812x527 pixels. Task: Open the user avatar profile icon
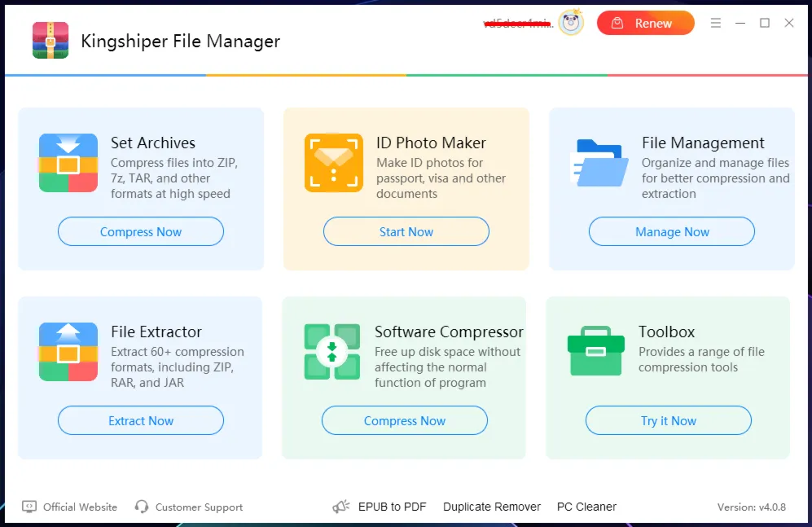coord(571,23)
